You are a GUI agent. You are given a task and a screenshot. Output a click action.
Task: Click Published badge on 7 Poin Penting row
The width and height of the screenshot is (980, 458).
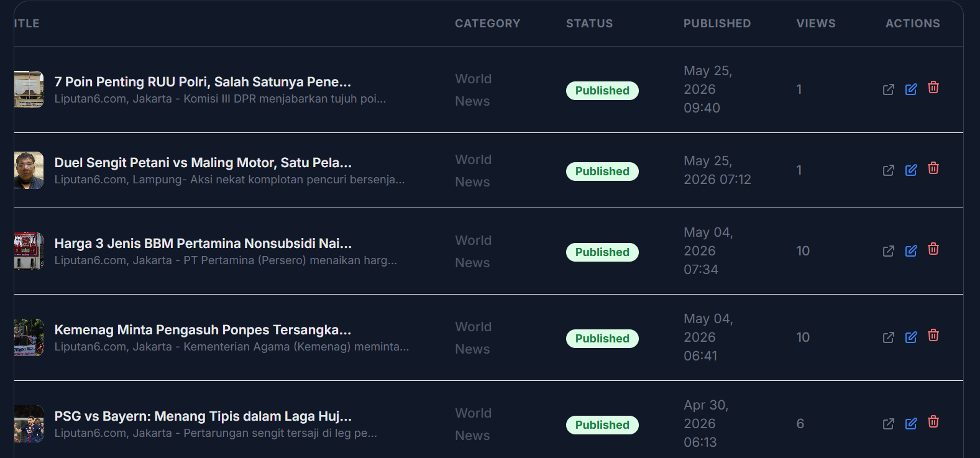602,91
